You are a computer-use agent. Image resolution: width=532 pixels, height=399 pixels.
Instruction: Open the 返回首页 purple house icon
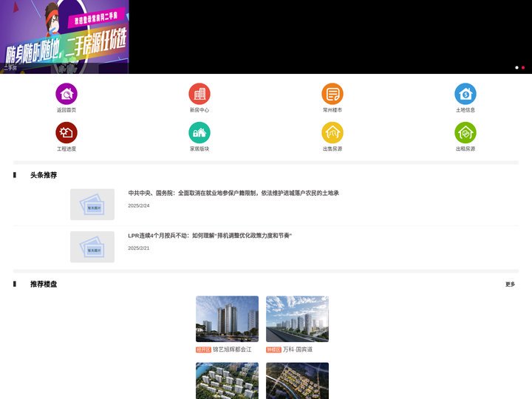[66, 94]
